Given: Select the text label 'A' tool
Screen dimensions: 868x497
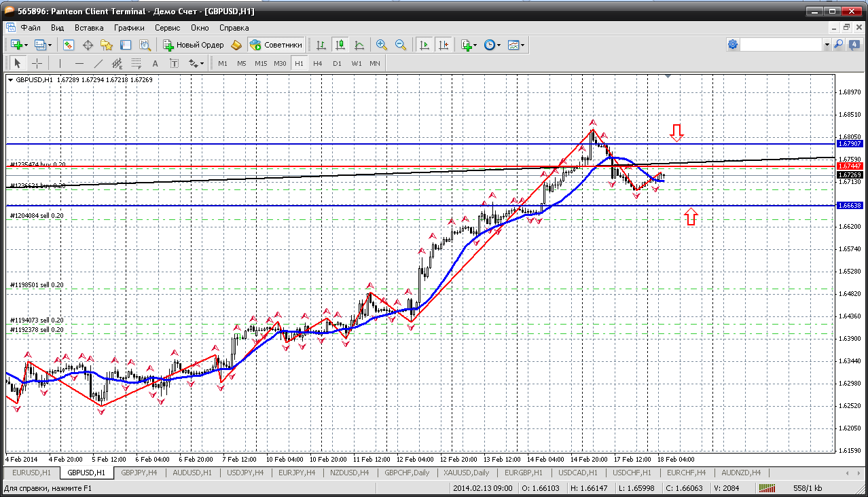Looking at the screenshot, I should coord(155,63).
